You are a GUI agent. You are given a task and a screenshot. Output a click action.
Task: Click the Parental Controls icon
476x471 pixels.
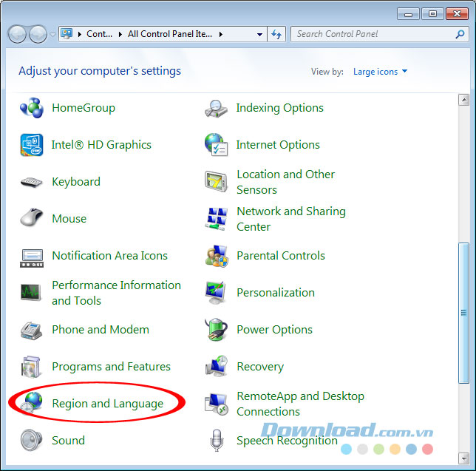click(216, 256)
